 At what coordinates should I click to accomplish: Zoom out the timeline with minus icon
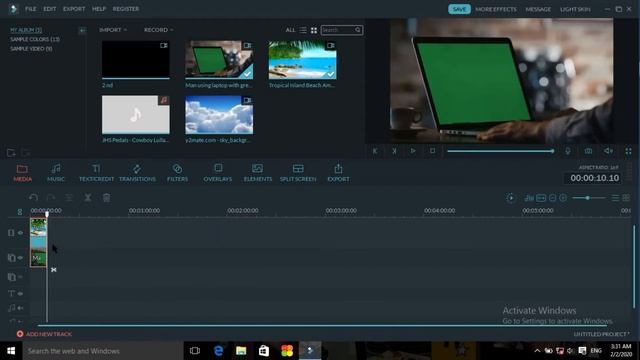click(552, 198)
